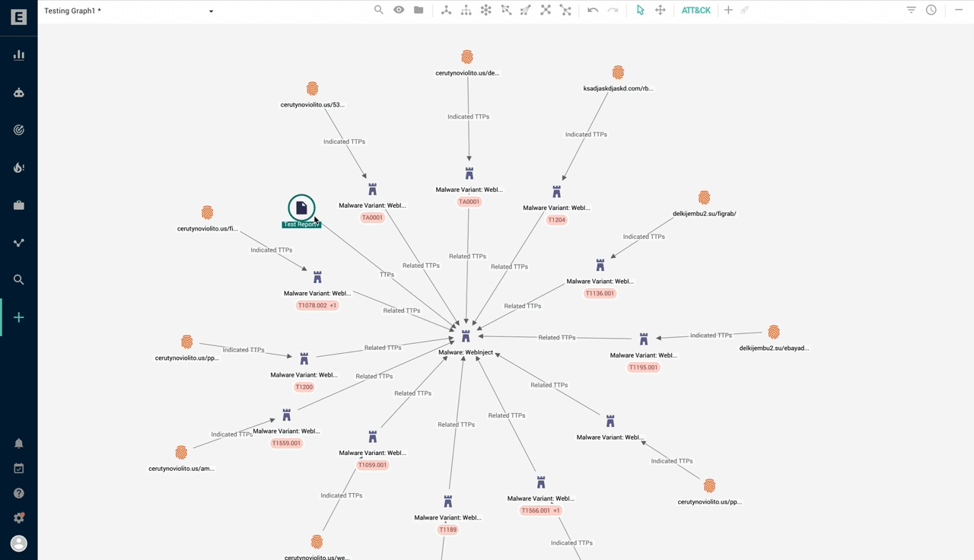This screenshot has width=974, height=560.
Task: Click the T1136.001 tag badge
Action: coord(600,293)
